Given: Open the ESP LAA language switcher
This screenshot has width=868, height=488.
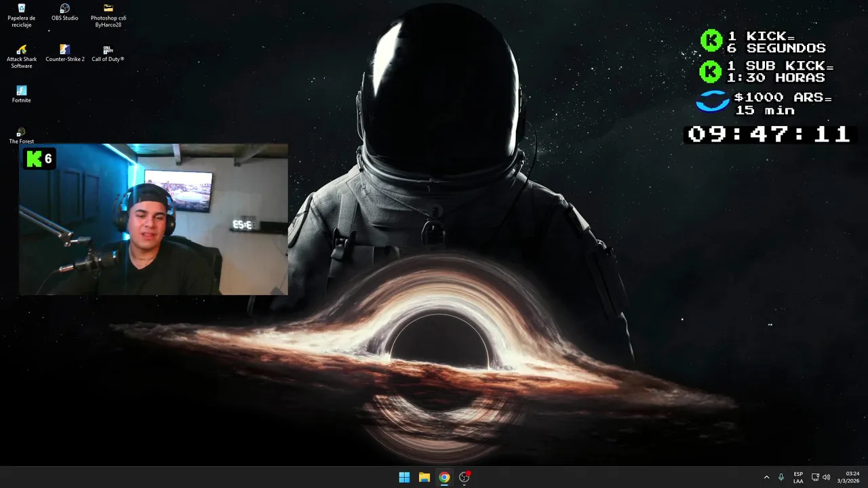Looking at the screenshot, I should tap(798, 477).
